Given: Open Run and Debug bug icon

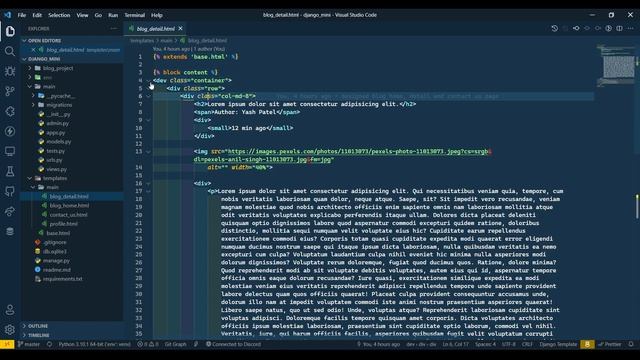Looking at the screenshot, I should (x=10, y=71).
